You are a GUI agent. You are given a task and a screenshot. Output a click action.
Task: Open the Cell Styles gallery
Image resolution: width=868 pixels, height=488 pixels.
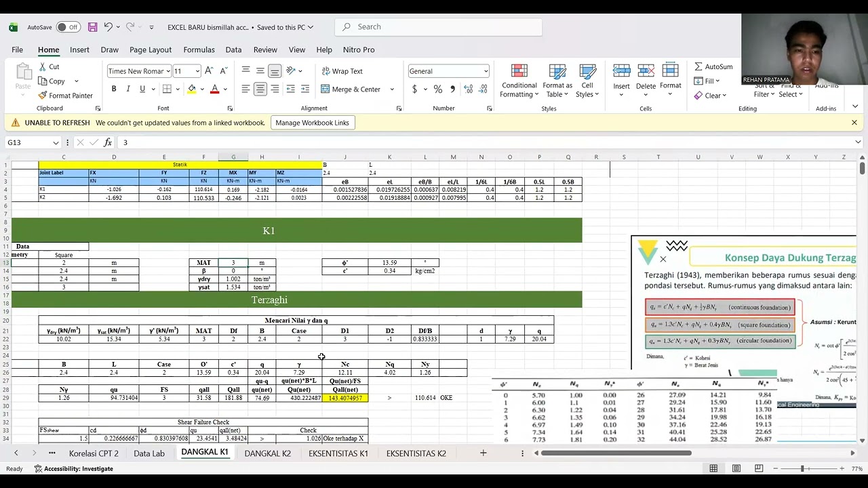[587, 81]
